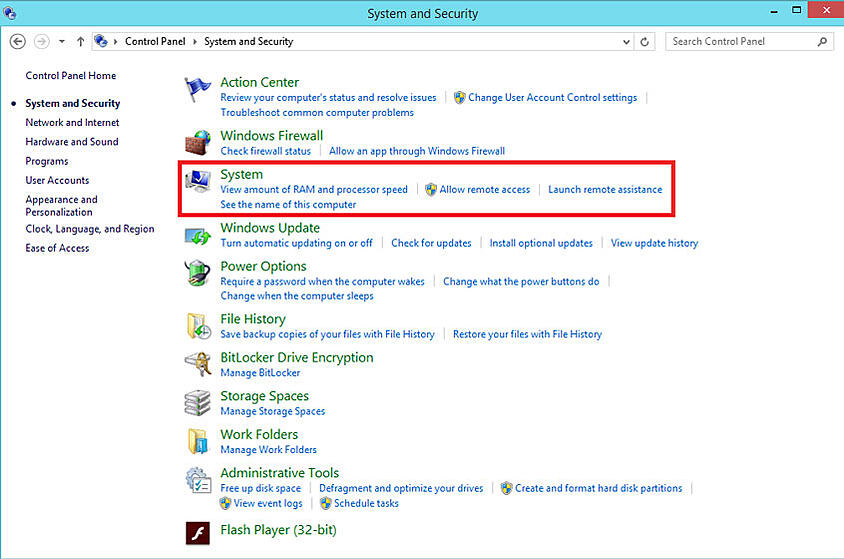Click Check for updates link
This screenshot has height=559, width=844.
pos(431,243)
